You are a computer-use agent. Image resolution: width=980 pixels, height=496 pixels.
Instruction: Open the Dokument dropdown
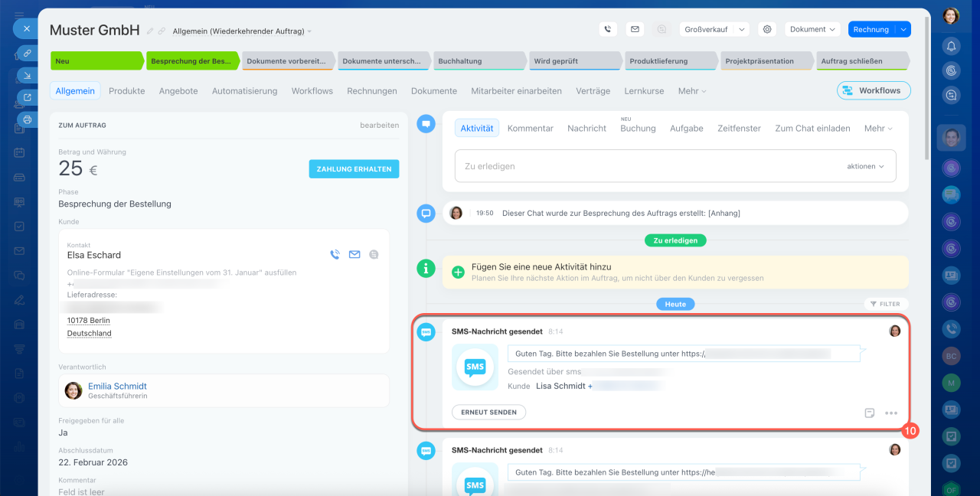click(812, 29)
